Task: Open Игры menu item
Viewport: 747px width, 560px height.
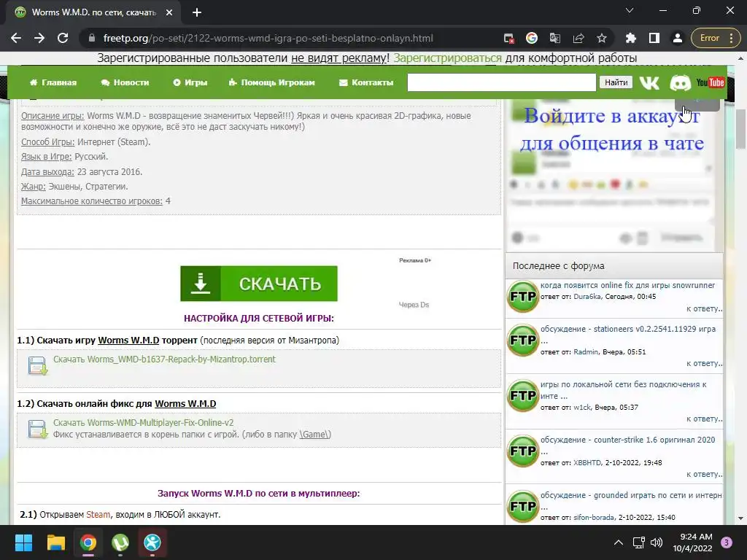Action: [190, 82]
